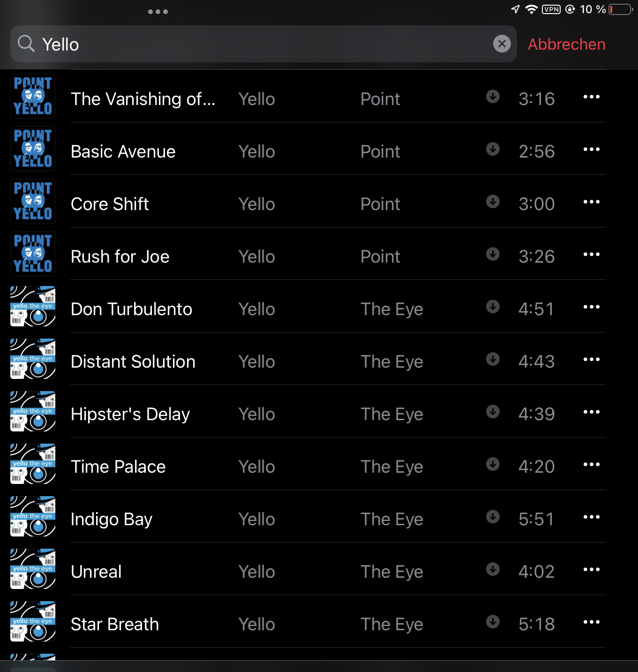Clear the Yello search text
Screen dimensions: 638x672
point(502,44)
